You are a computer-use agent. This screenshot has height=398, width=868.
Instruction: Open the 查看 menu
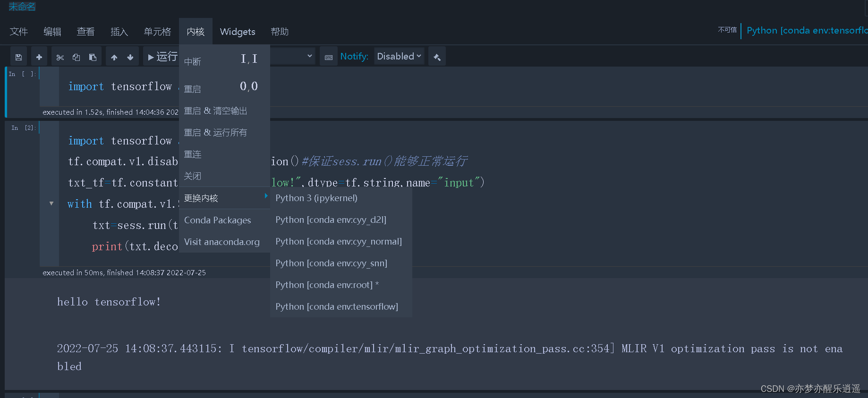pyautogui.click(x=86, y=32)
